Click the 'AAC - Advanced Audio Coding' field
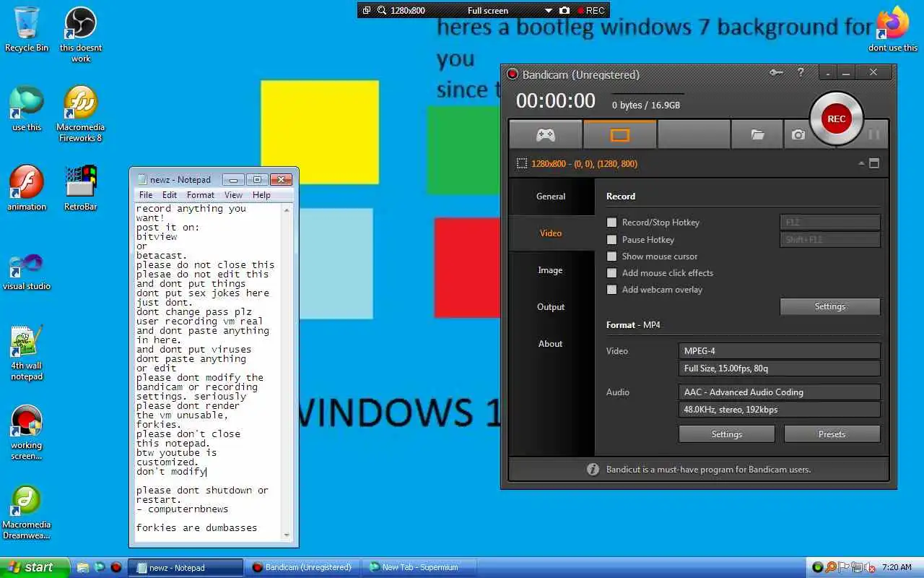Image resolution: width=924 pixels, height=578 pixels. [780, 392]
